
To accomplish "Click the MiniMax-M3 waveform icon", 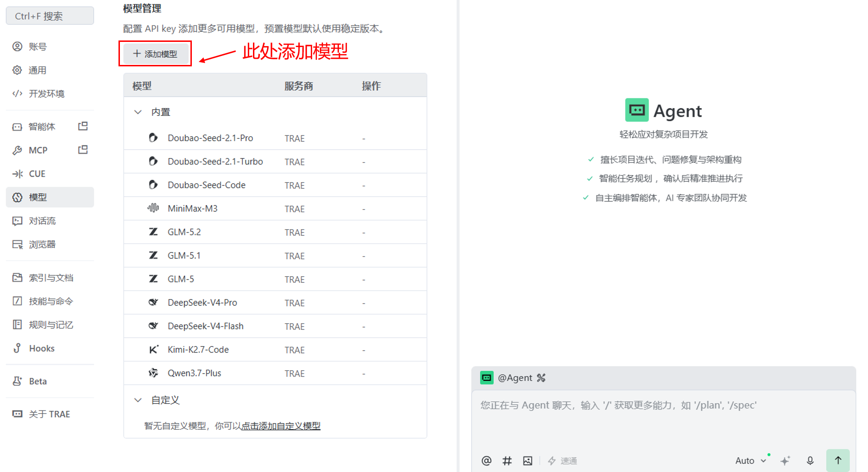I will click(153, 208).
